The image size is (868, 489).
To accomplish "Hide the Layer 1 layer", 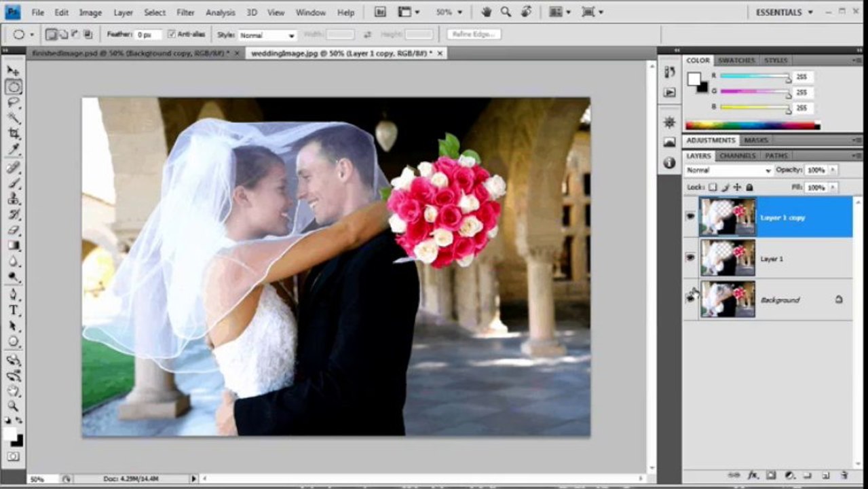I will pyautogui.click(x=690, y=257).
